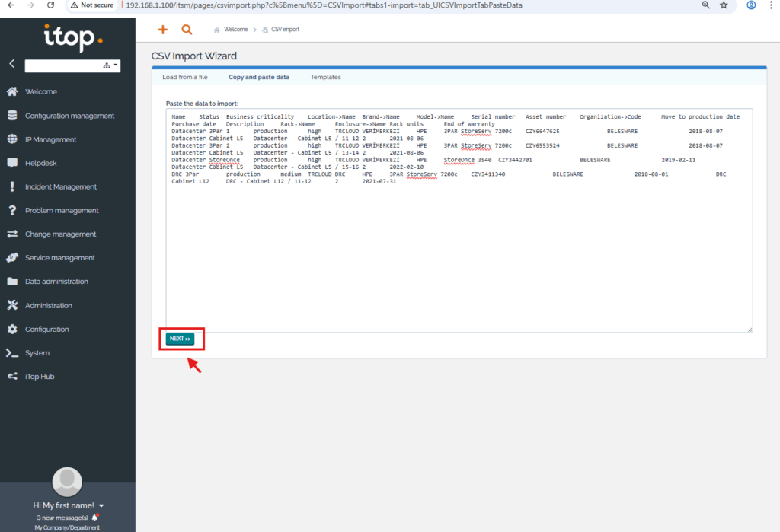Click the Welcome breadcrumb link
This screenshot has width=780, height=532.
point(235,30)
